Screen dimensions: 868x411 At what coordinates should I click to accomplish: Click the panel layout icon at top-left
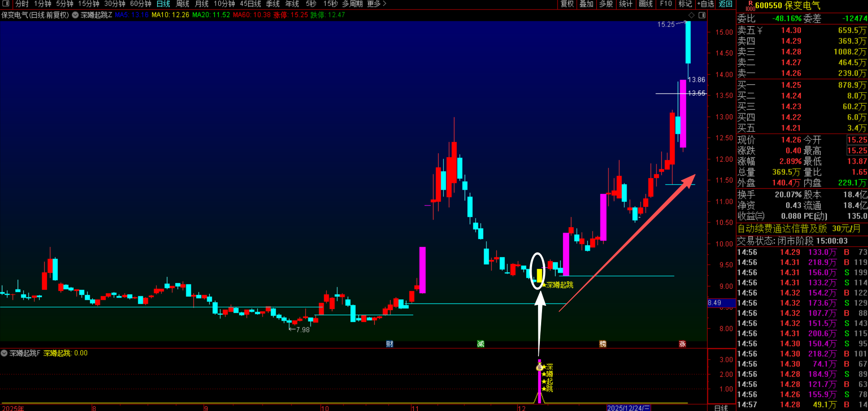(x=6, y=4)
